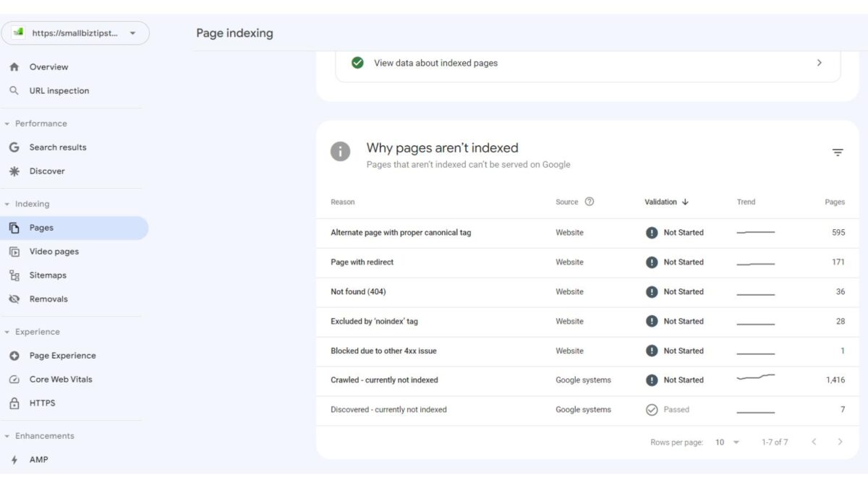
Task: Go to the next page of rows
Action: pos(840,442)
